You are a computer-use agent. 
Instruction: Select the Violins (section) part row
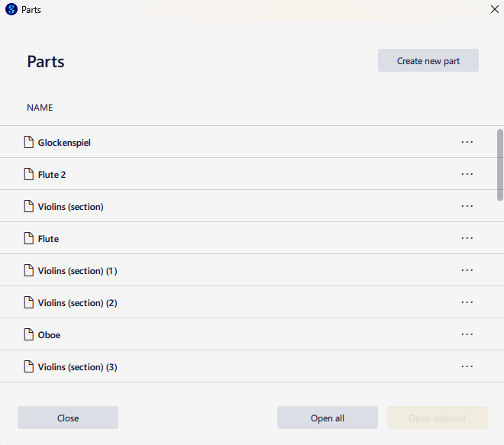[x=248, y=206]
